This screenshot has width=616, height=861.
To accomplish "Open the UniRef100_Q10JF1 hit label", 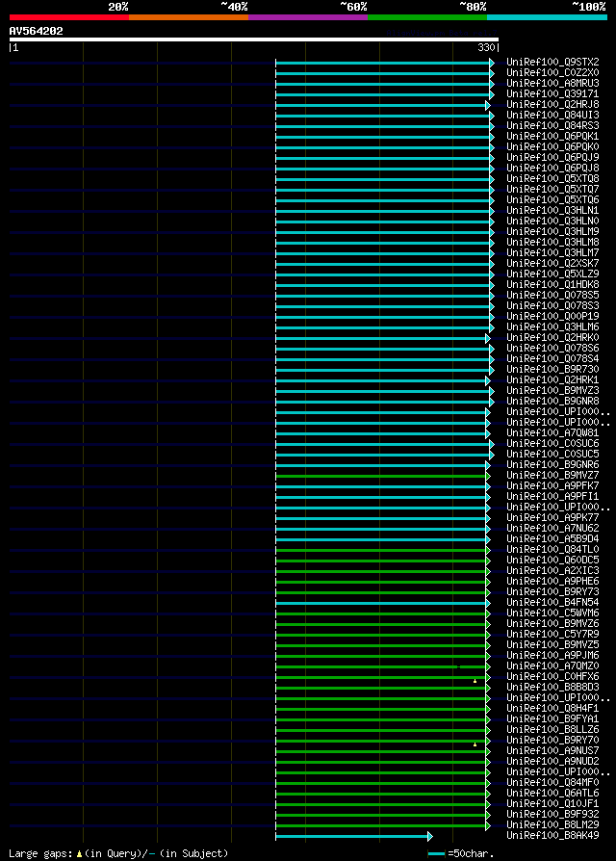I will [x=552, y=804].
